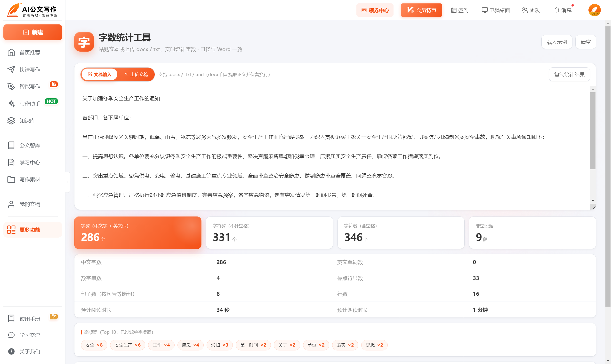Switch to 上传文稿 tab
Viewport: 611px width, 364px height.
tap(136, 75)
